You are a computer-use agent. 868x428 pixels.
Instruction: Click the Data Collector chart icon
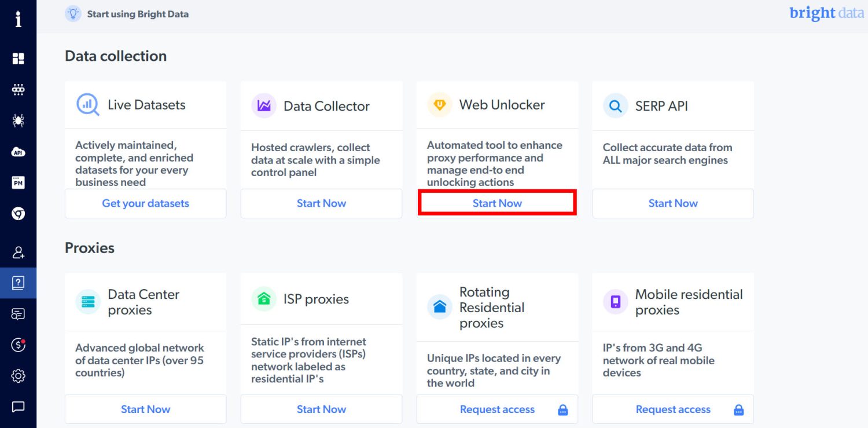coord(264,105)
